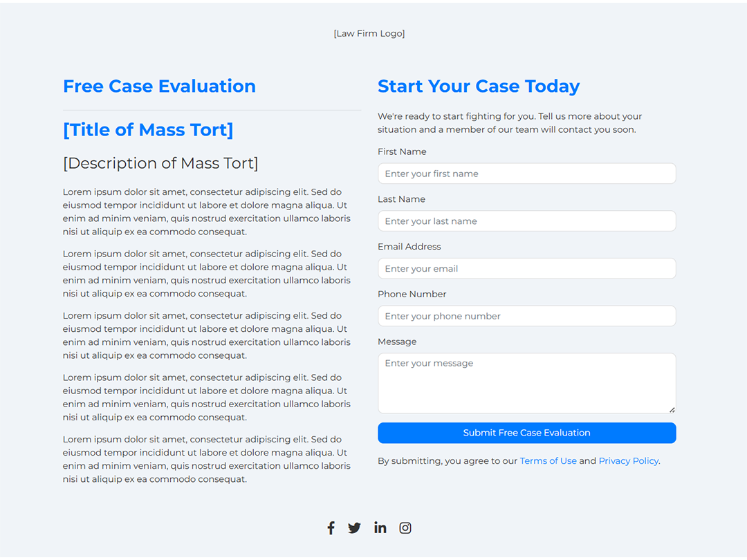This screenshot has height=560, width=747.
Task: Click the textarea resize handle corner
Action: 672,409
